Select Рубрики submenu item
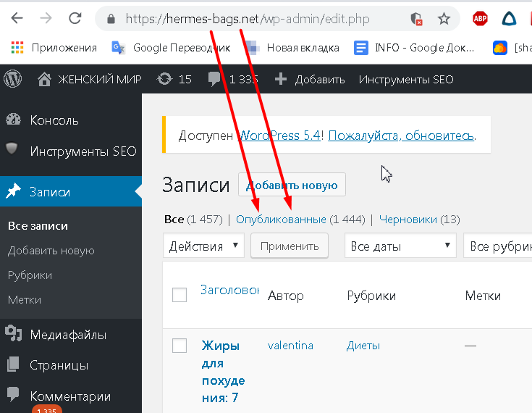The image size is (532, 413). pos(30,275)
